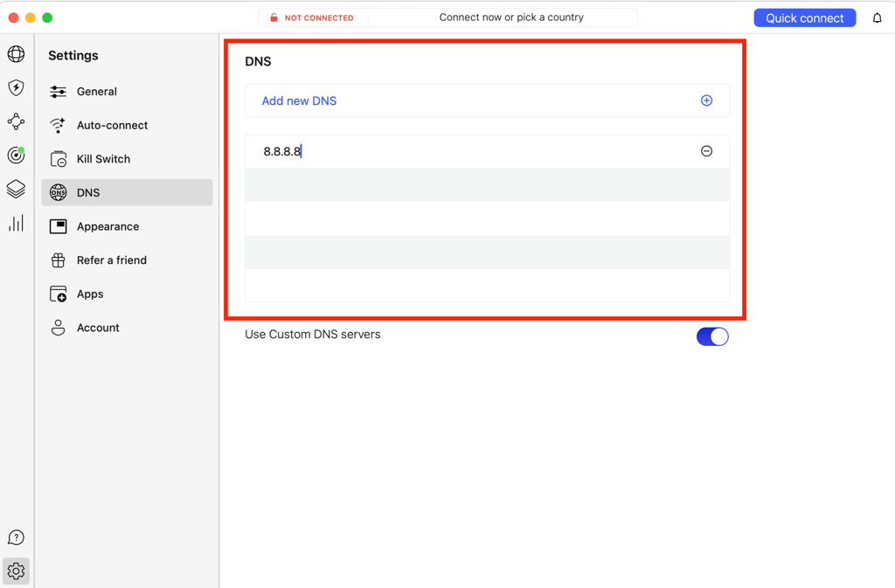Screen dimensions: 895x588
Task: Open the target icon with green dot
Action: click(16, 155)
